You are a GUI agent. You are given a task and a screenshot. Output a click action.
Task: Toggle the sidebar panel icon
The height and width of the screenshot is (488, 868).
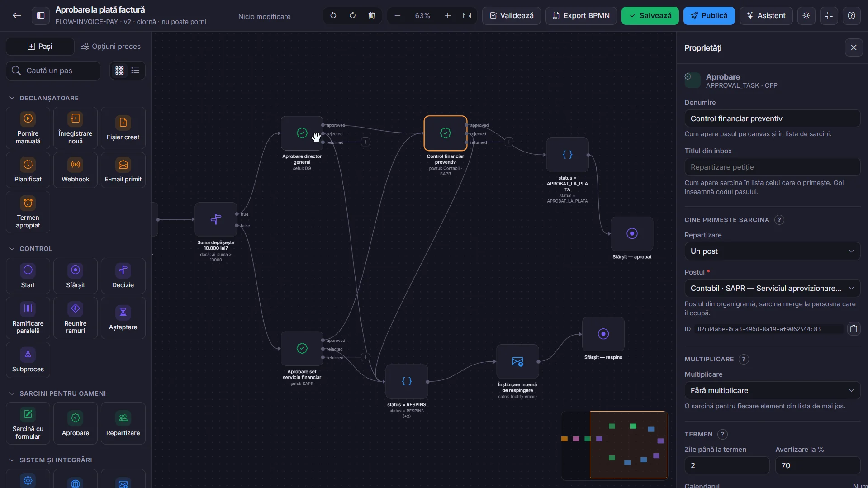pyautogui.click(x=41, y=15)
